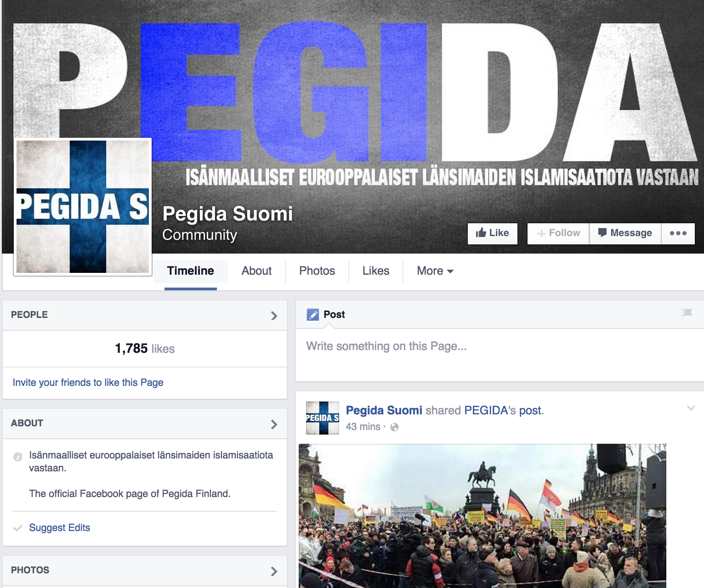Screen dimensions: 704x588
Task: Click the info icon in About section
Action: point(18,457)
